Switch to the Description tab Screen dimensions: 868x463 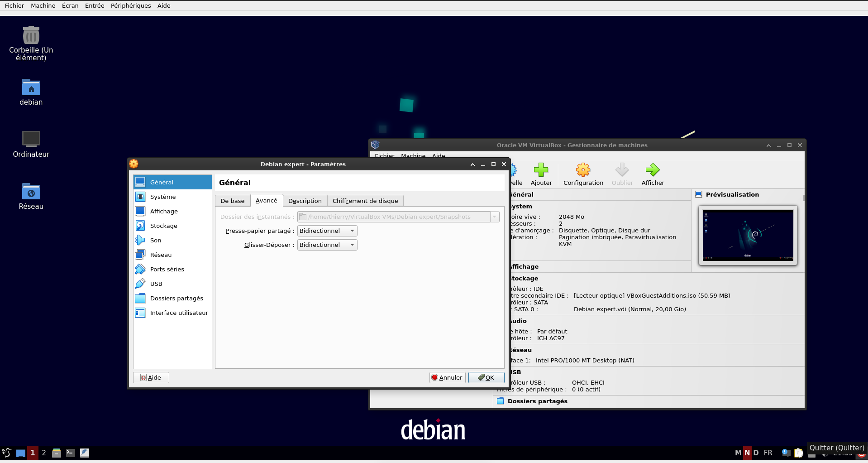tap(305, 201)
